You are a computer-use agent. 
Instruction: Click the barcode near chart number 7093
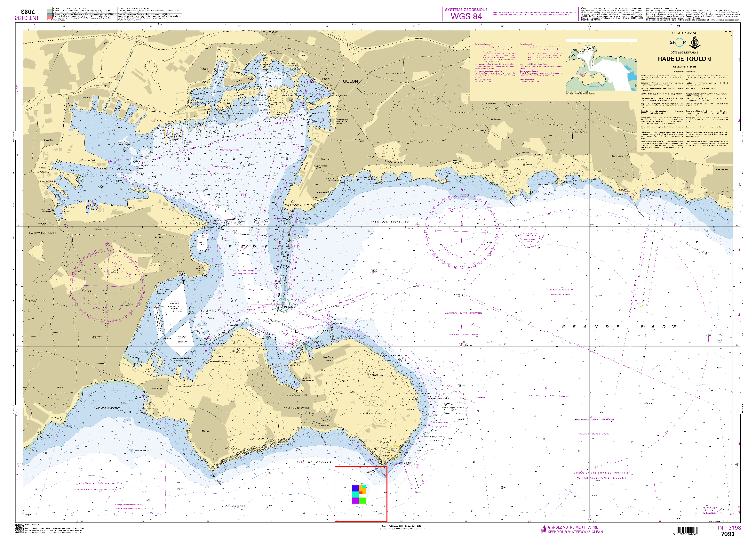[687, 531]
